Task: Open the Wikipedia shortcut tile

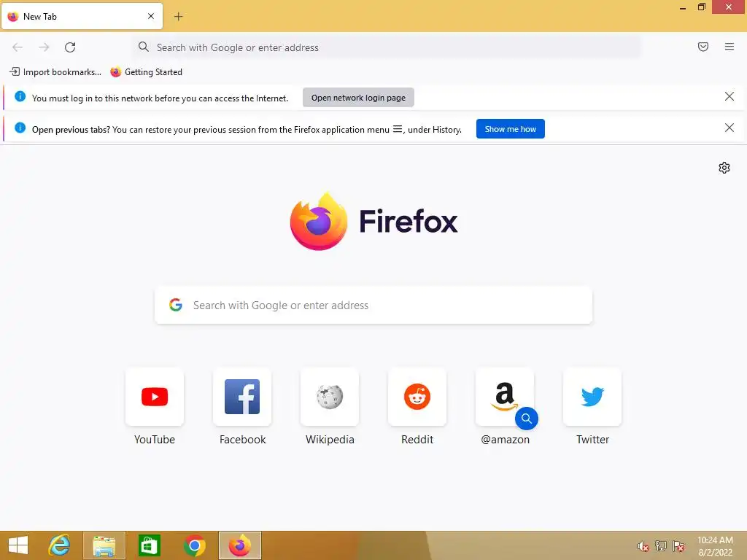Action: pos(330,397)
